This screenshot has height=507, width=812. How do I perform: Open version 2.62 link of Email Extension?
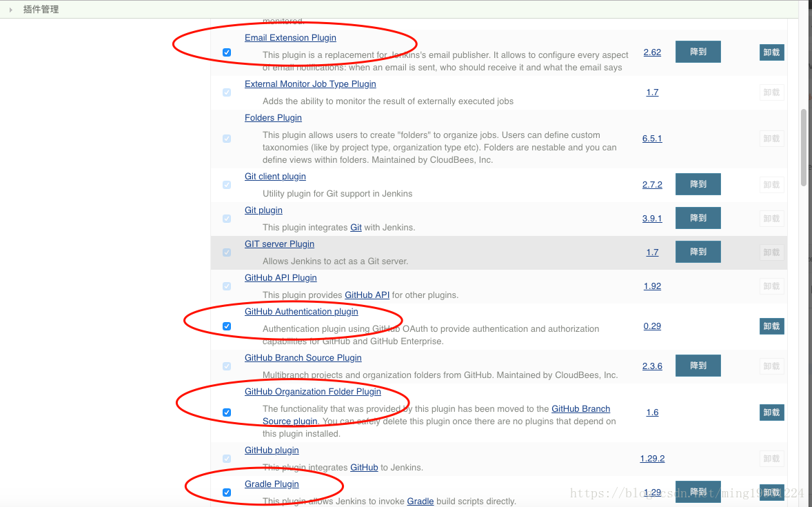click(652, 52)
